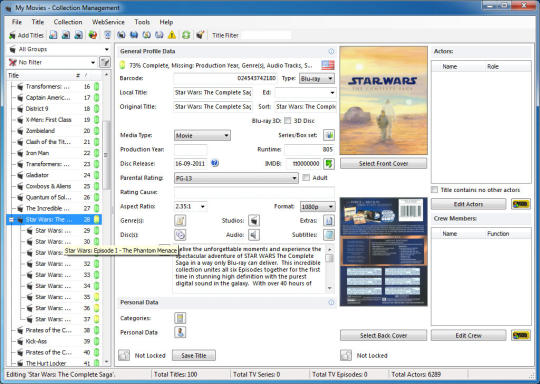Viewport: 540px width, 384px height.
Task: Open the All Groups dropdown
Action: coord(59,49)
